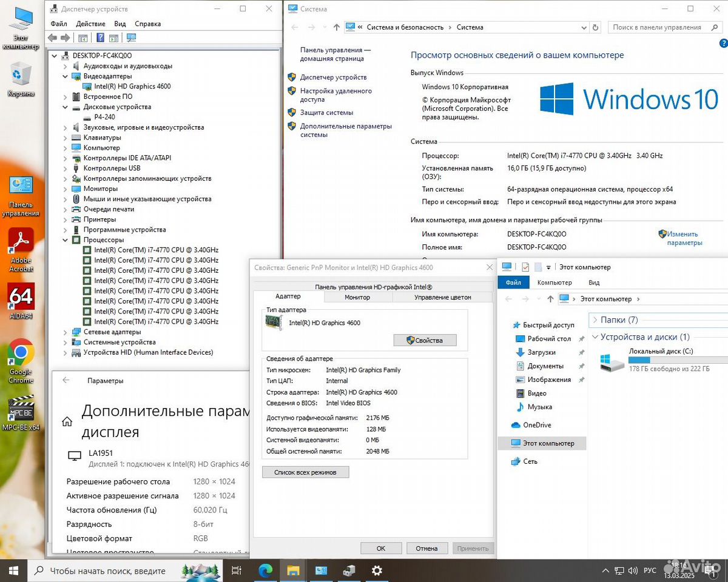This screenshot has height=582, width=728.
Task: Open the Вид menu in Device Manager
Action: [120, 24]
